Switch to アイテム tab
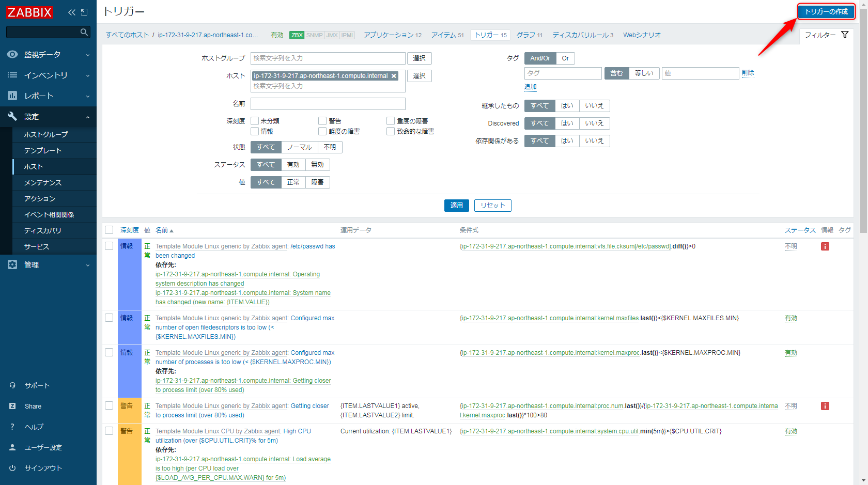Viewport: 868px width, 485px height. [x=447, y=35]
